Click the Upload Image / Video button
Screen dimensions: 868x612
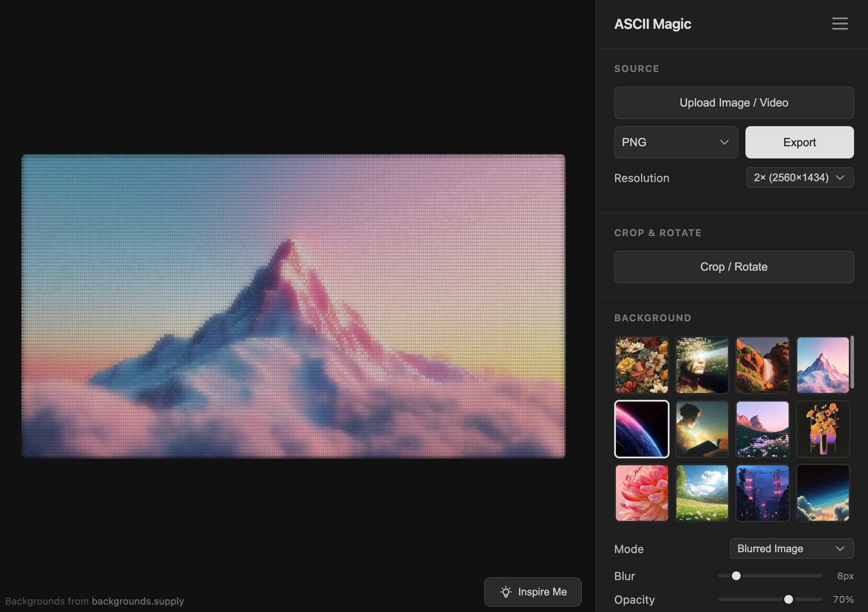coord(734,103)
